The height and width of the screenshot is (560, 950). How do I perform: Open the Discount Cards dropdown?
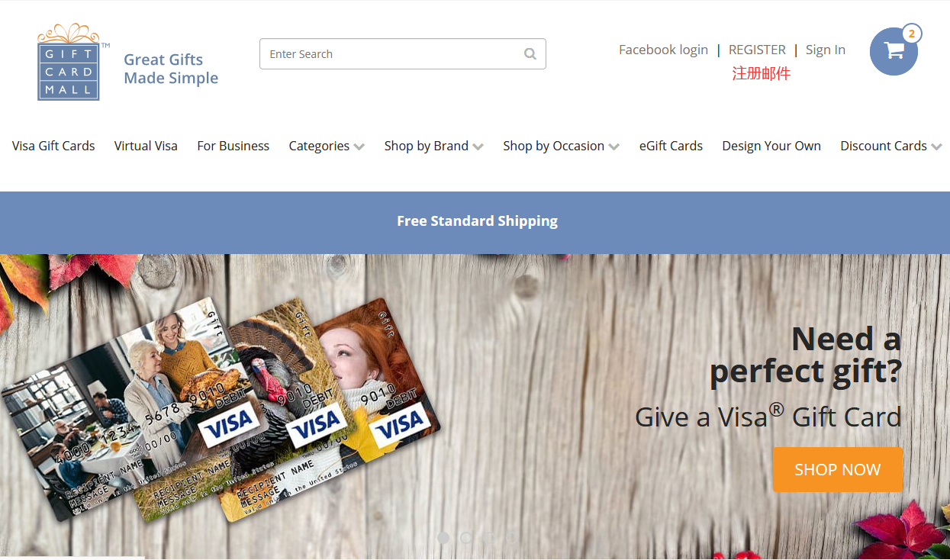tap(890, 146)
